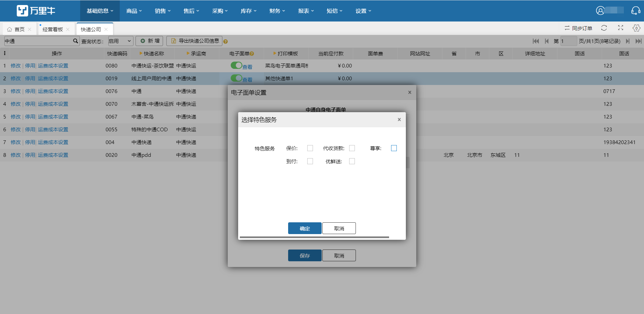Click the 新增 button
Viewport: 644px width, 314px height.
pyautogui.click(x=150, y=41)
